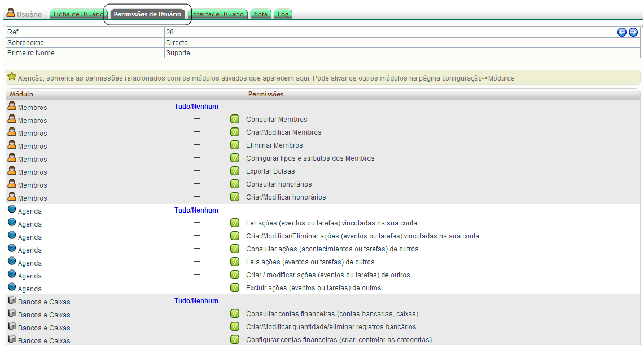This screenshot has width=644, height=345.
Task: Toggle check for Criar/Modificar/Eliminar ações da sua conta
Action: [235, 236]
